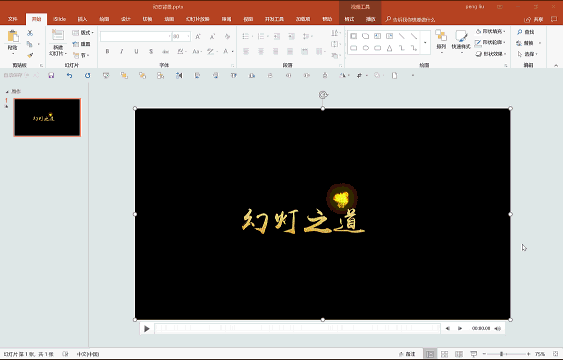Click the new blank document quick access icon

click(394, 75)
